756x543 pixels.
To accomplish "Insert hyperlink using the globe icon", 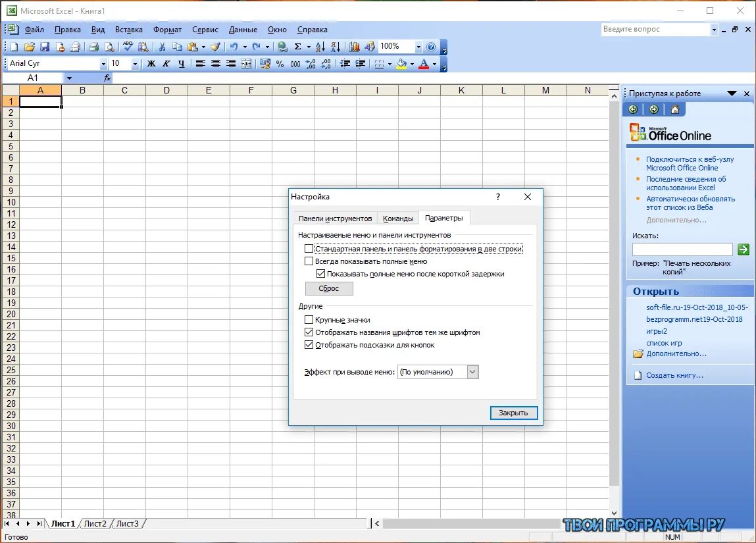I will pyautogui.click(x=282, y=47).
